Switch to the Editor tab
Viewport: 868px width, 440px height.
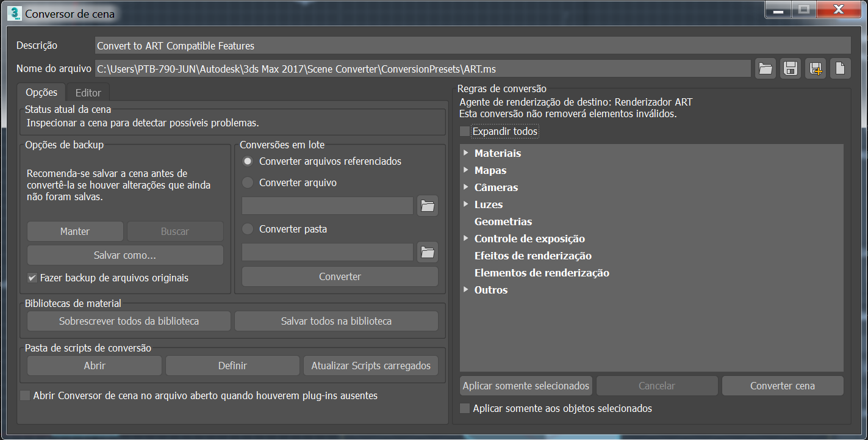(88, 93)
